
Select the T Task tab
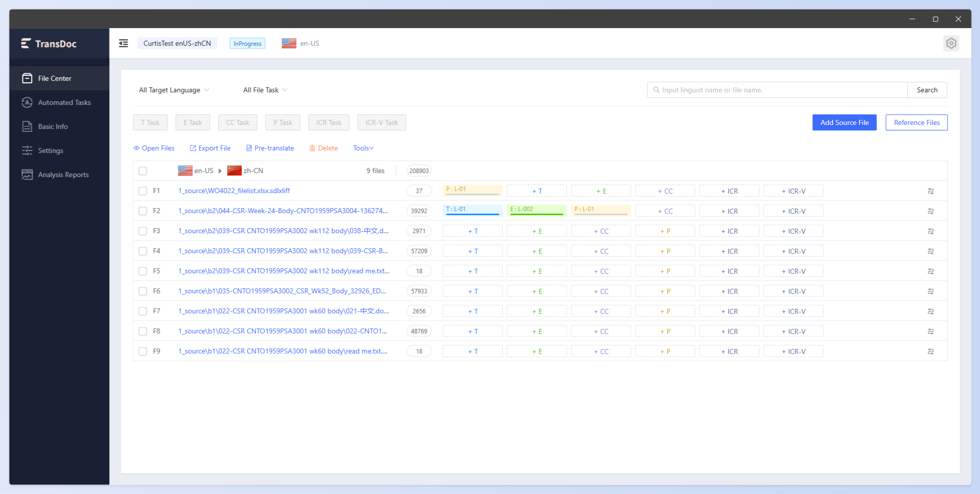click(x=150, y=122)
